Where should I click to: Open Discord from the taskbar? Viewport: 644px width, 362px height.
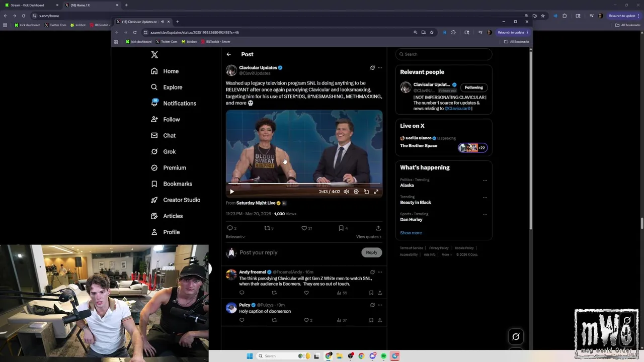(372, 356)
